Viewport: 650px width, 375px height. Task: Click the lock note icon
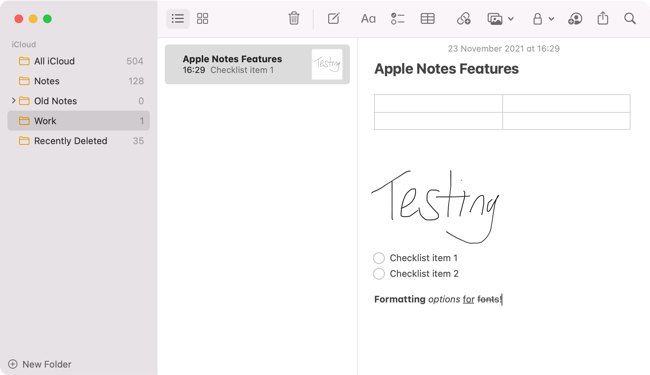537,19
